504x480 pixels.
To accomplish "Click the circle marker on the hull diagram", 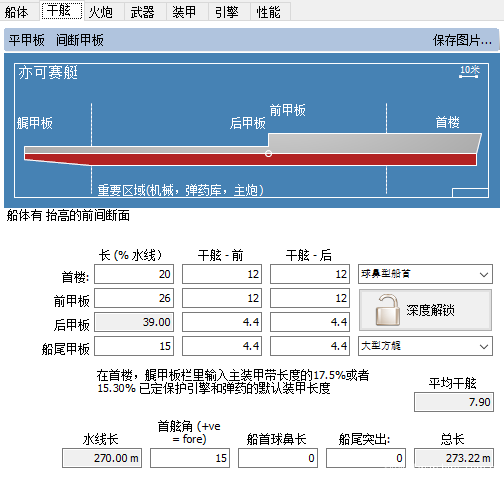I will point(268,154).
